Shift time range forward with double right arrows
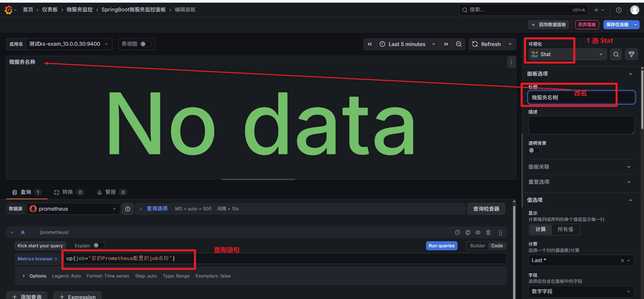The width and height of the screenshot is (644, 299). 446,44
